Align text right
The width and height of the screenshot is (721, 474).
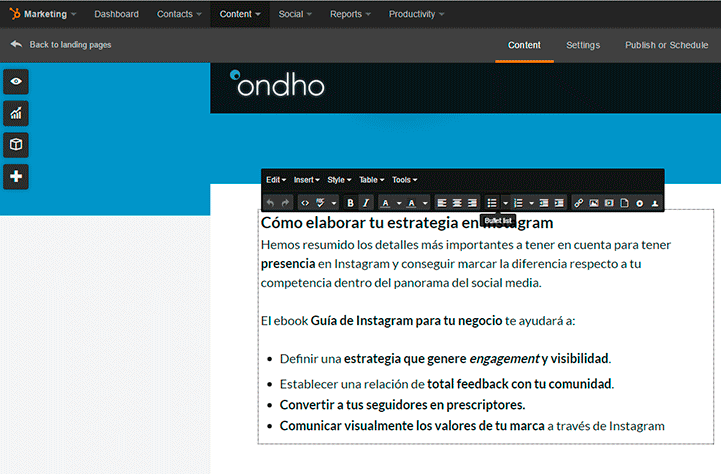point(472,203)
